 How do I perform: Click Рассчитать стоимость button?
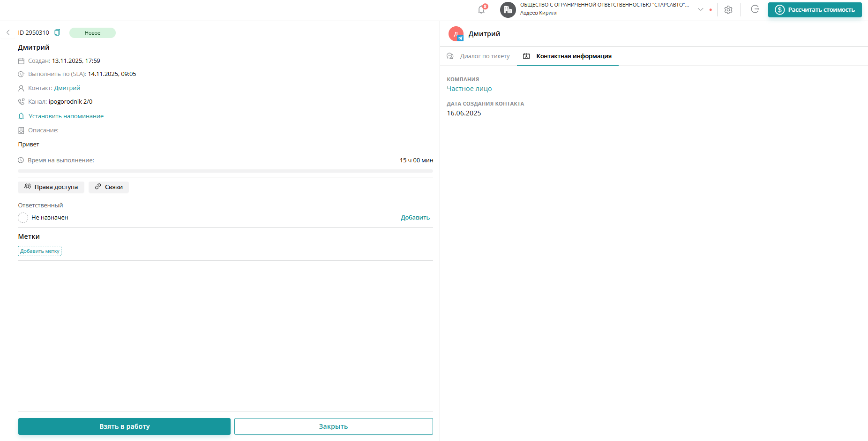[815, 10]
